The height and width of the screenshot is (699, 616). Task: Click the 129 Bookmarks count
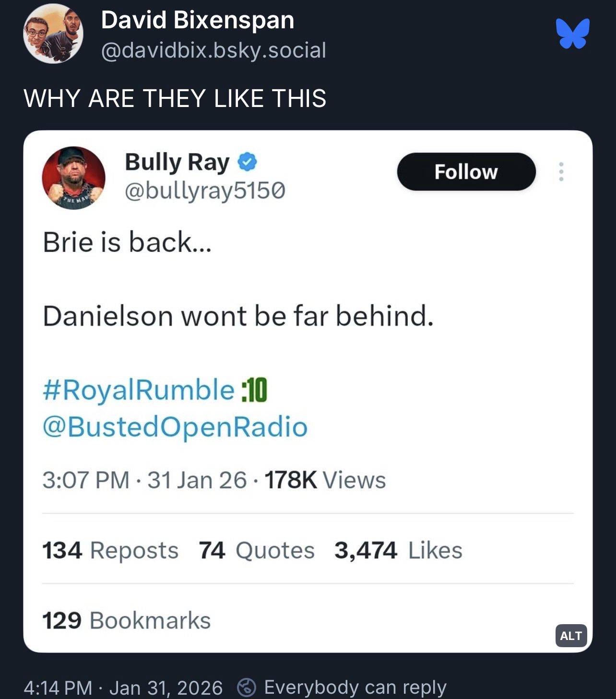coord(127,620)
